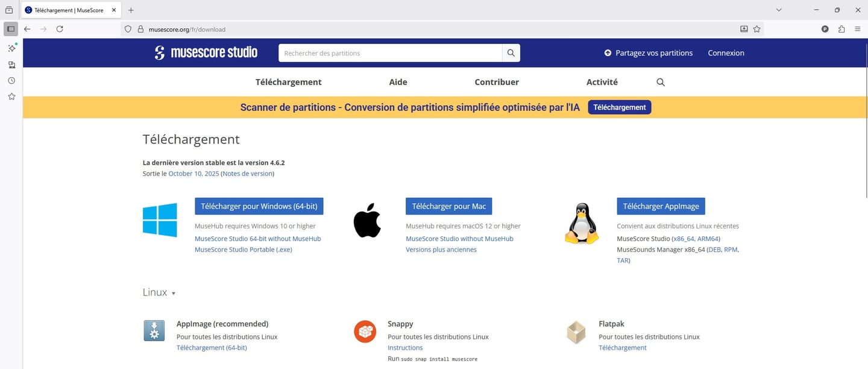Expand the list all tabs chevron
Image resolution: width=868 pixels, height=369 pixels.
[x=779, y=10]
